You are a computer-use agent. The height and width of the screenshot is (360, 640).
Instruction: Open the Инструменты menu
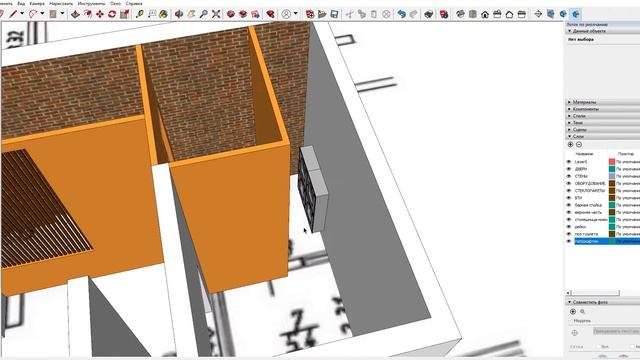(x=91, y=3)
